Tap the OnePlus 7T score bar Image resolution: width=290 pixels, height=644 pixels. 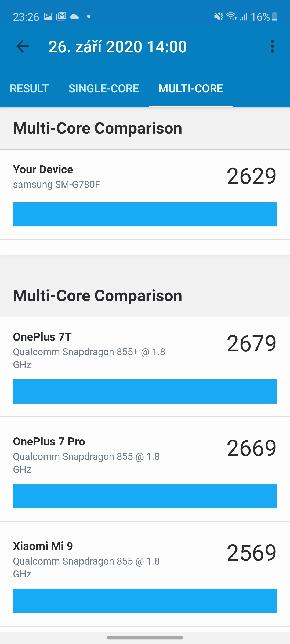[145, 391]
